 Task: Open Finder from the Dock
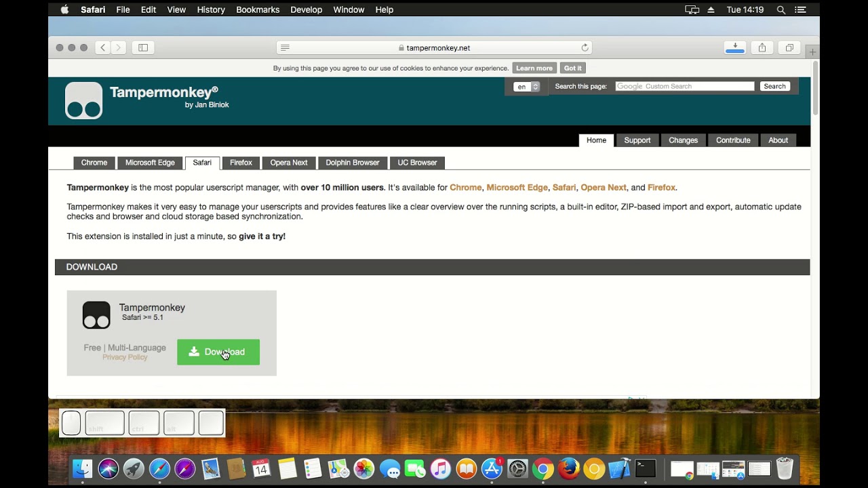(82, 468)
